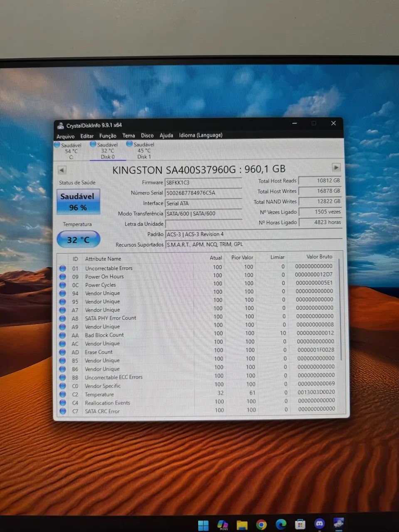The height and width of the screenshot is (532, 399).
Task: Go to previous disk with left arrow
Action: [62, 170]
